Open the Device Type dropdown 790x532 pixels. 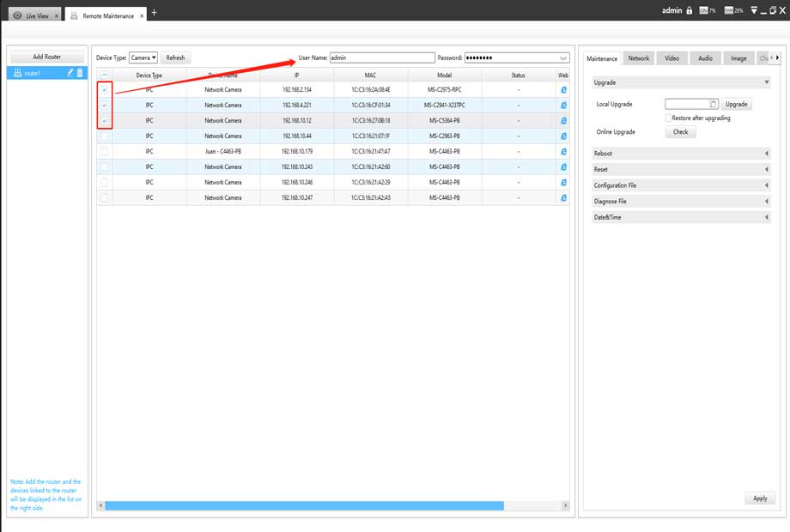click(143, 58)
